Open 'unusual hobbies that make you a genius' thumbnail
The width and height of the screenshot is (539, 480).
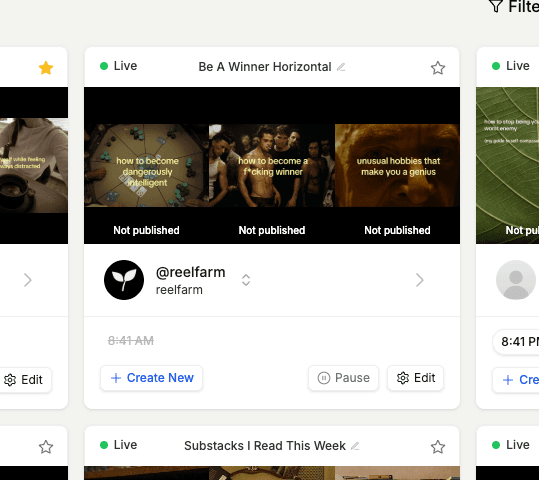397,166
